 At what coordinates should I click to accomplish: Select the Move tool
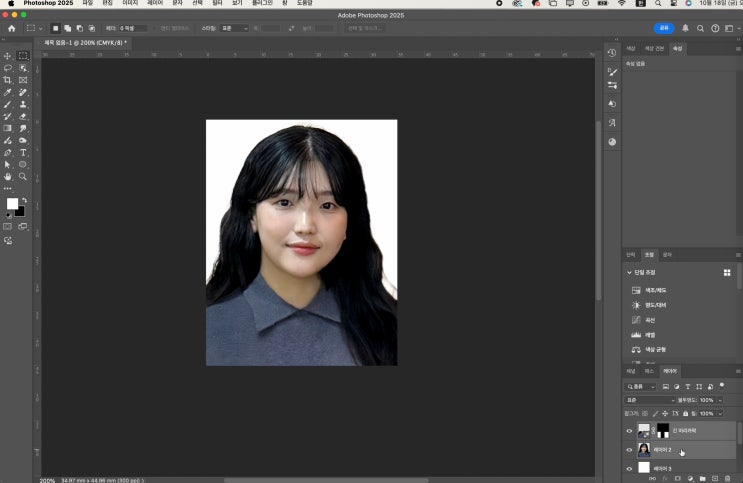coord(8,56)
